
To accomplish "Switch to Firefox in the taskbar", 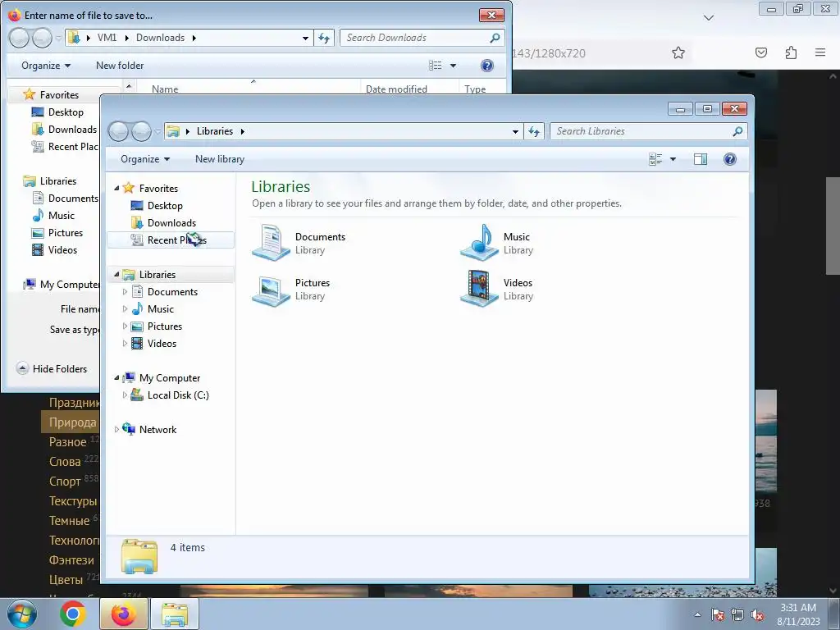I will (x=124, y=614).
